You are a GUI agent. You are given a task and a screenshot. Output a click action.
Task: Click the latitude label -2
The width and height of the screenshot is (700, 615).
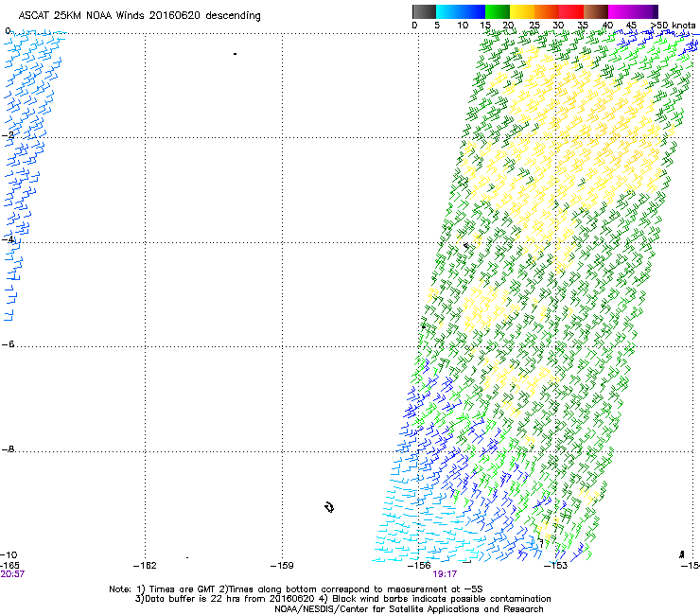coord(8,135)
